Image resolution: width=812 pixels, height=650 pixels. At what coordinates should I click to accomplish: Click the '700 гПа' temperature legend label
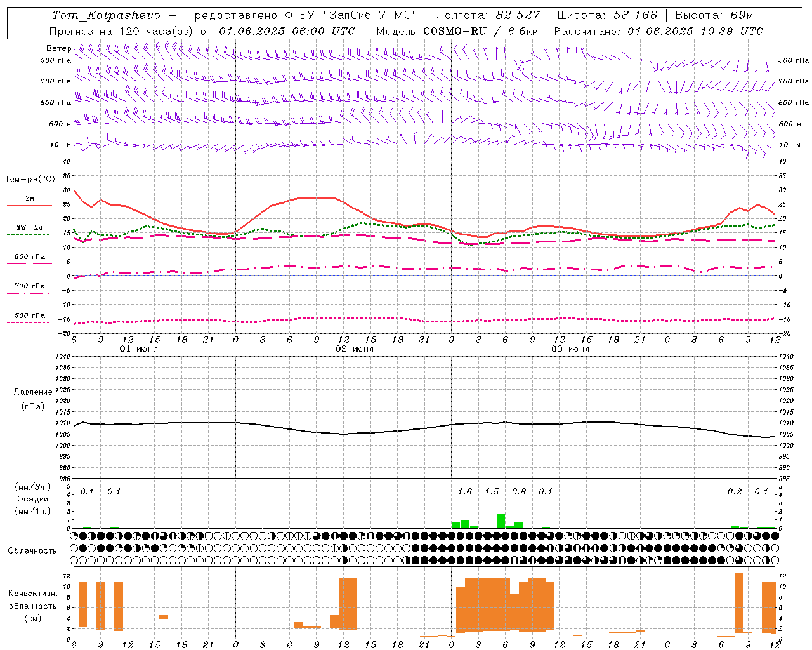click(30, 286)
